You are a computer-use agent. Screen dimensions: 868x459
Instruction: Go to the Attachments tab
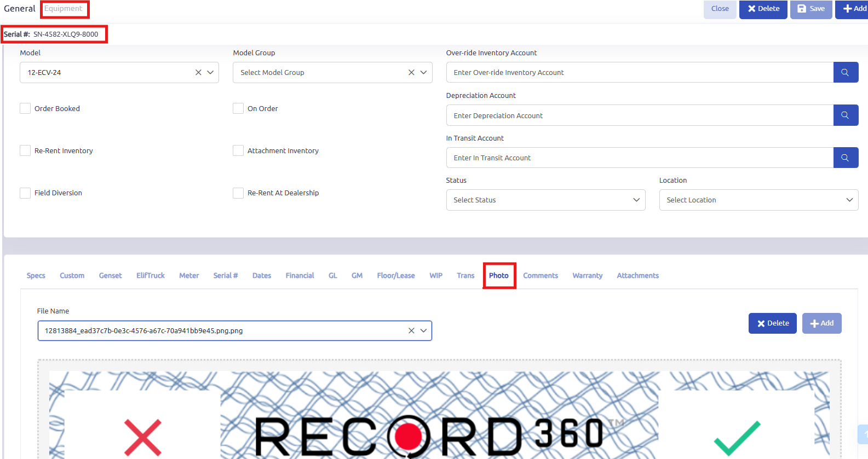638,276
